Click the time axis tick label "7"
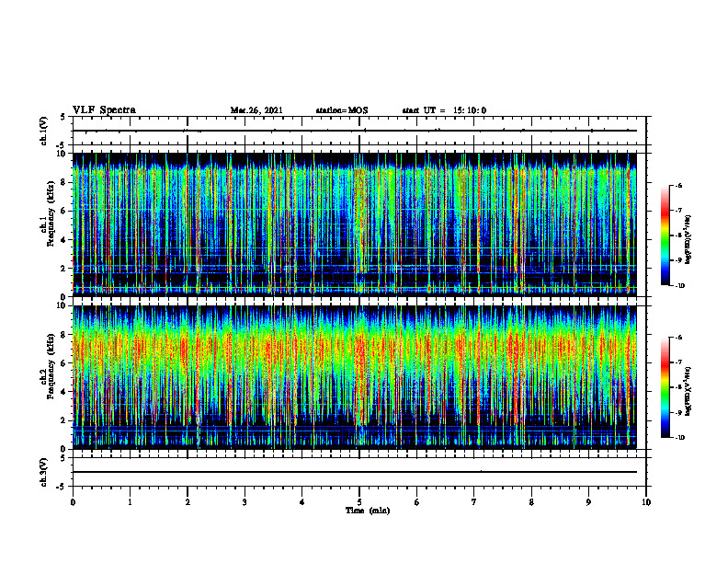This screenshot has width=728, height=563. [474, 502]
